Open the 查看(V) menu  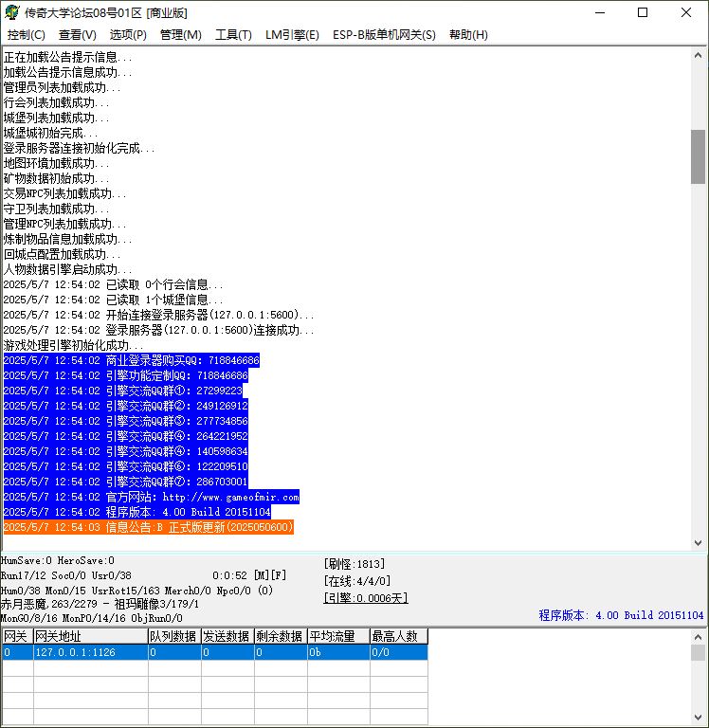(x=78, y=35)
